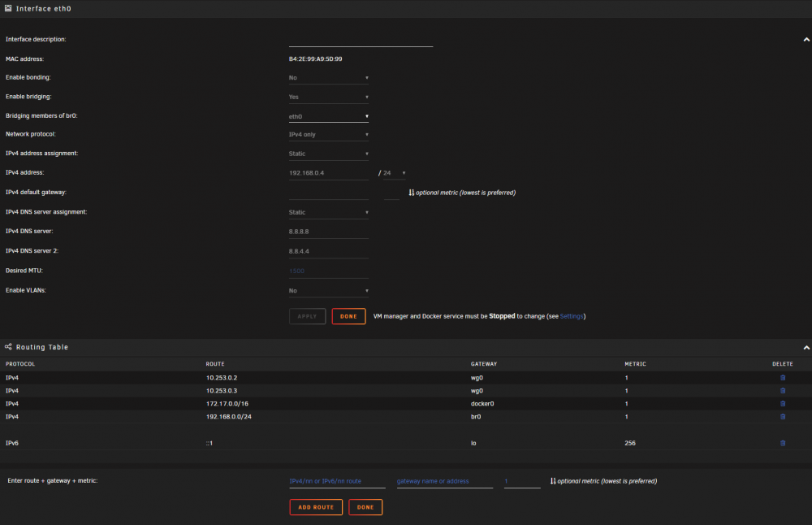Open the subnet mask /24 dropdown
The height and width of the screenshot is (525, 812).
pyautogui.click(x=394, y=173)
